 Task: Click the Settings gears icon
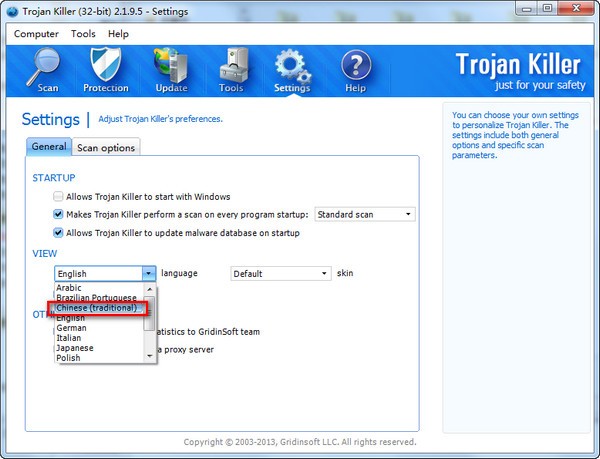(292, 70)
